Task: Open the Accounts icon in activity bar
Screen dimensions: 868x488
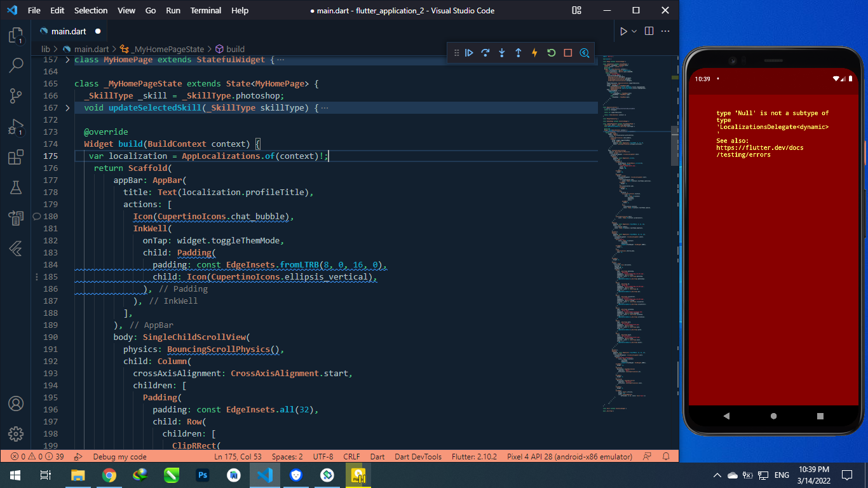Action: tap(16, 403)
